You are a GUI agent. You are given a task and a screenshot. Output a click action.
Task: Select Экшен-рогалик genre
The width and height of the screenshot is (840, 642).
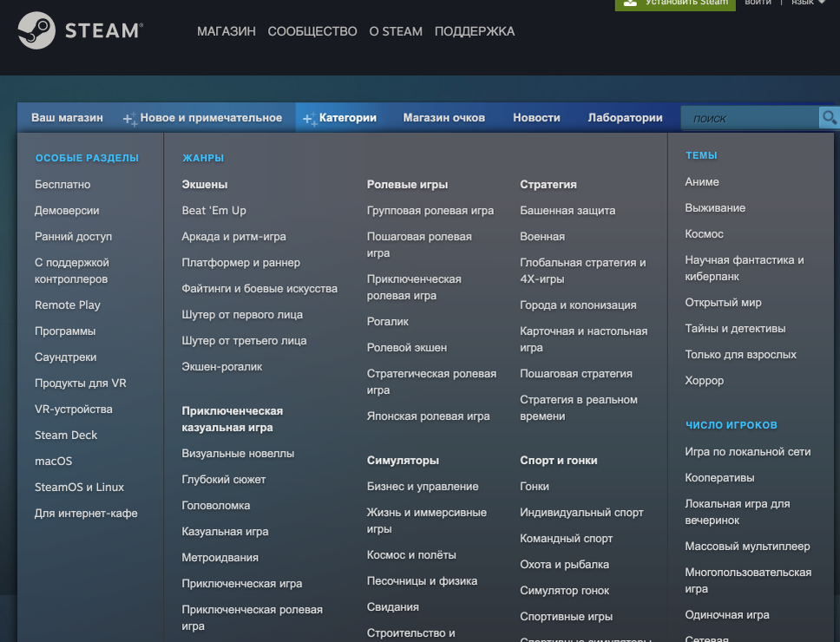click(222, 367)
